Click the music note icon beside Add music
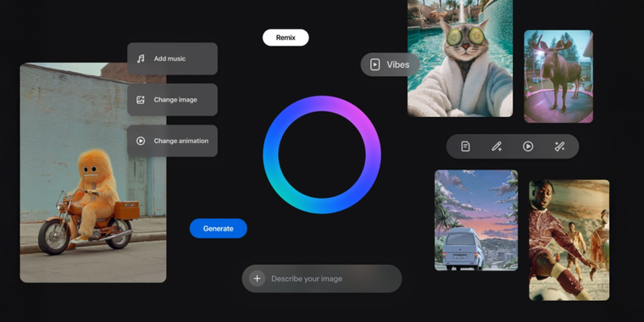This screenshot has width=644, height=322. pos(141,58)
